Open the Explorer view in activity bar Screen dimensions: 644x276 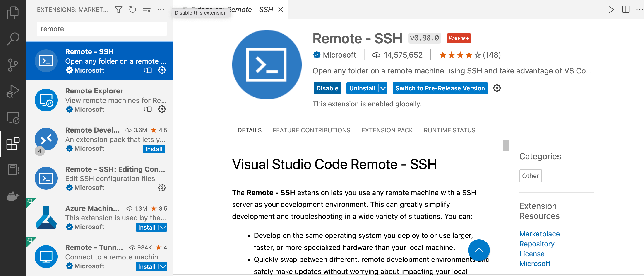click(x=13, y=12)
